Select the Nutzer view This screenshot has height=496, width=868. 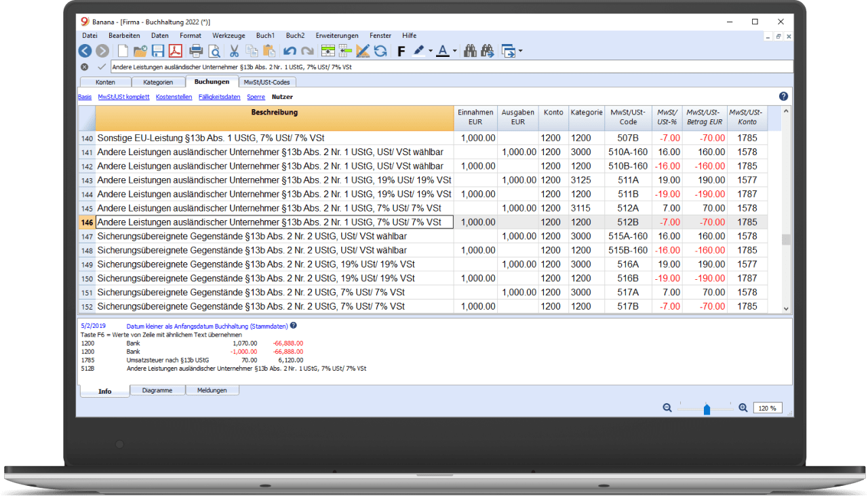(282, 97)
